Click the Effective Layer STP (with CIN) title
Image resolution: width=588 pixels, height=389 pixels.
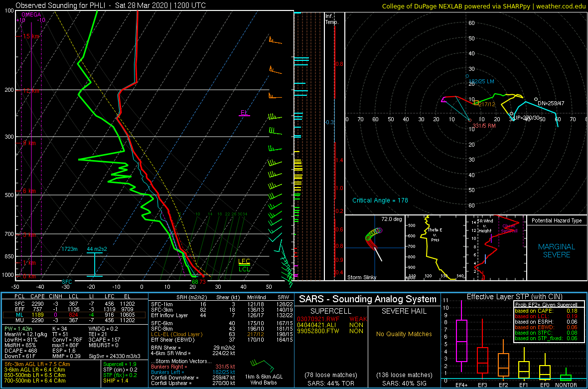coord(514,297)
